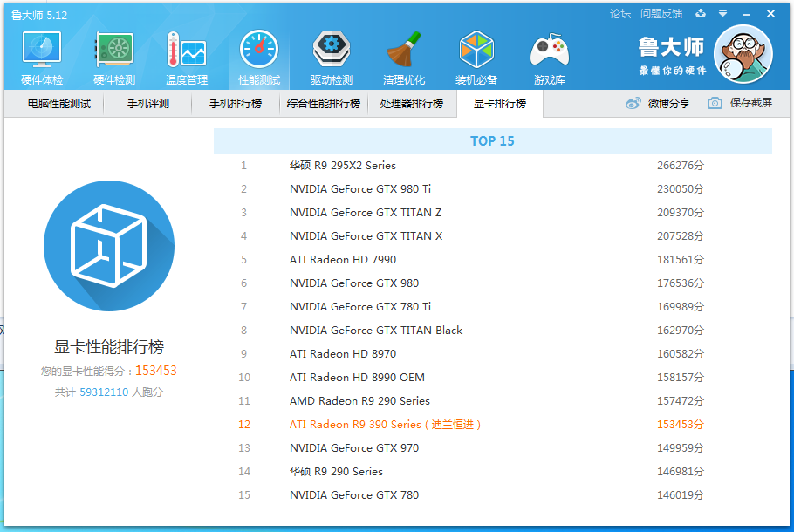Switch to 手机评测 tab
This screenshot has height=532, width=794.
(147, 104)
